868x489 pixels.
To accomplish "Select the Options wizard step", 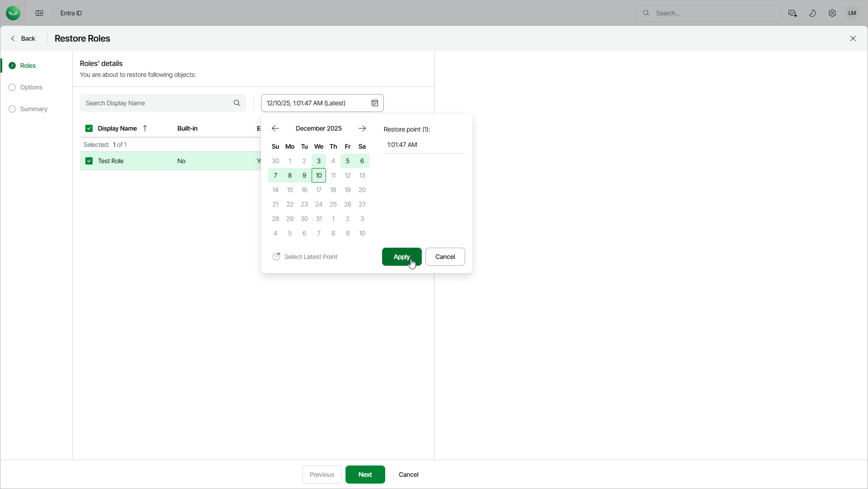I will (31, 87).
